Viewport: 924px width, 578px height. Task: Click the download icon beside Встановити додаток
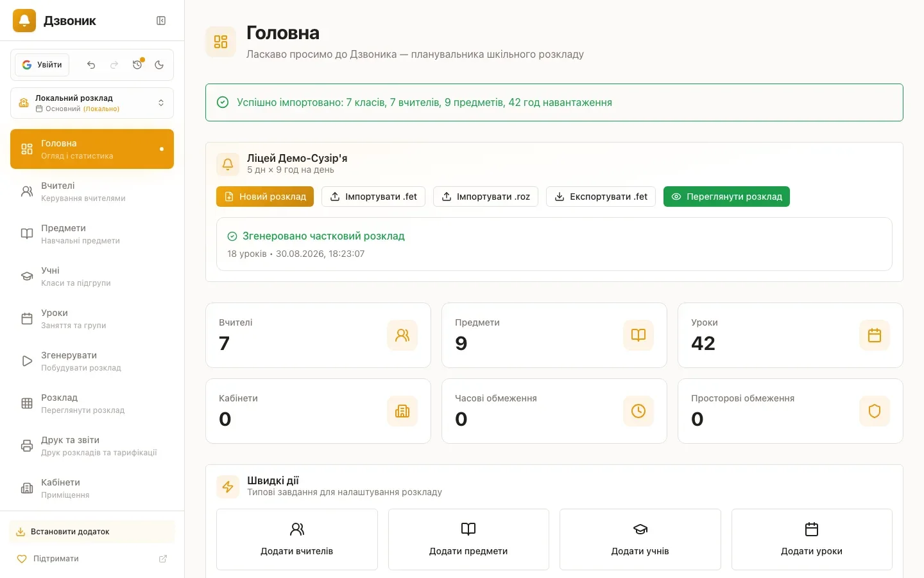point(21,532)
